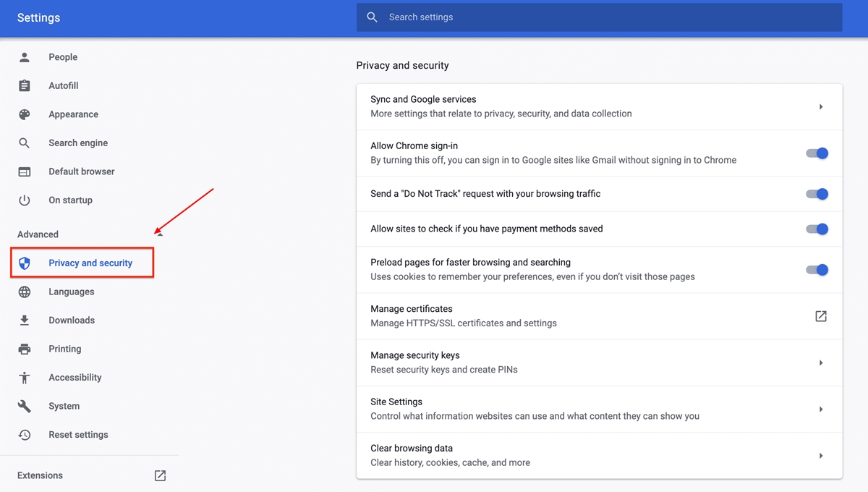
Task: Click the People person icon in sidebar
Action: [25, 57]
